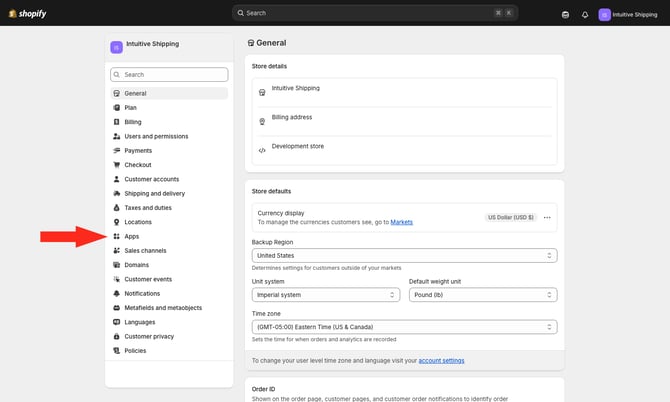Viewport: 670px width, 402px height.
Task: Open the Backup Region dropdown
Action: point(404,255)
